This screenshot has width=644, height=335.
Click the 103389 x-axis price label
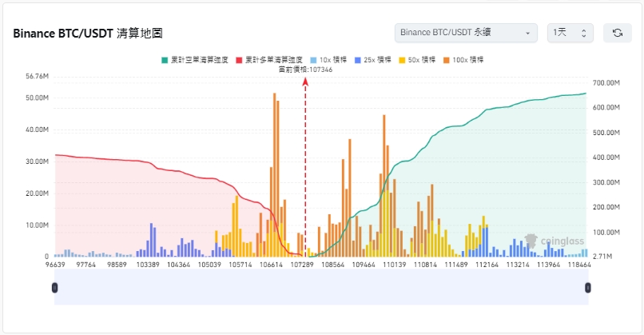[x=148, y=265]
